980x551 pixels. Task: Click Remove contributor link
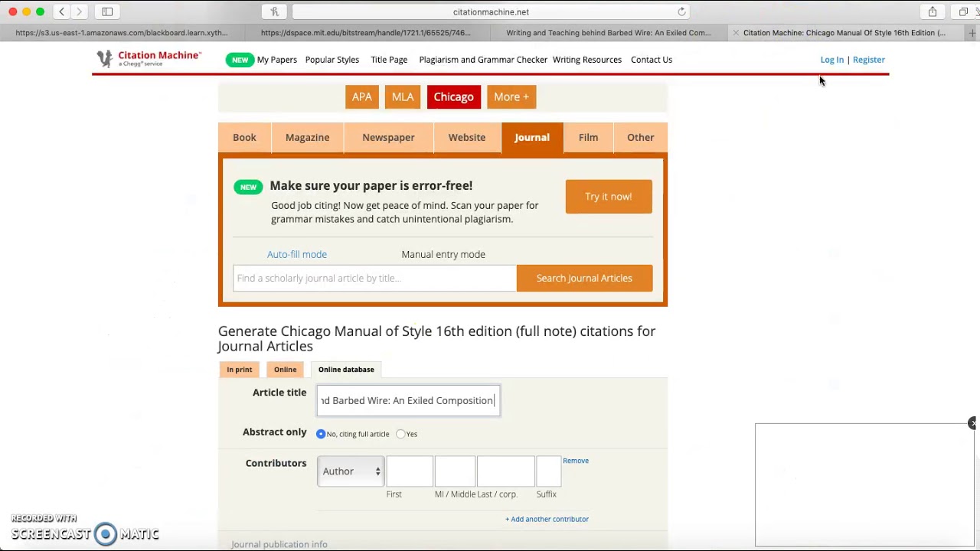coord(576,461)
